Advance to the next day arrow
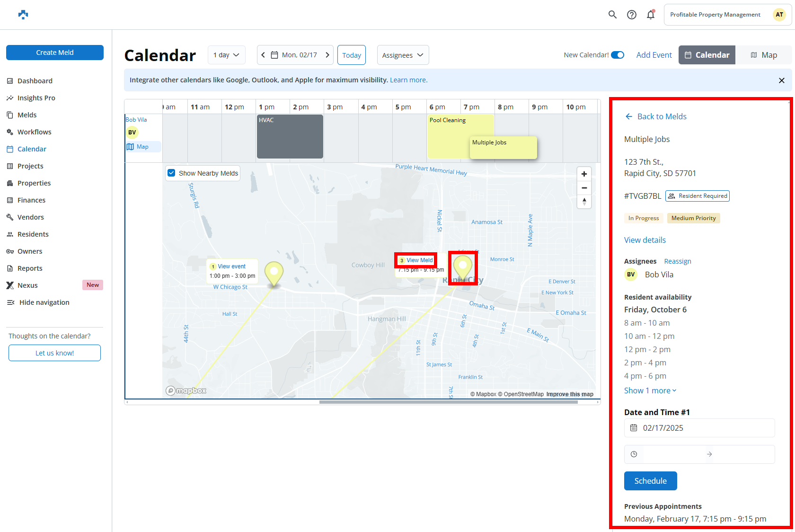 coord(327,55)
